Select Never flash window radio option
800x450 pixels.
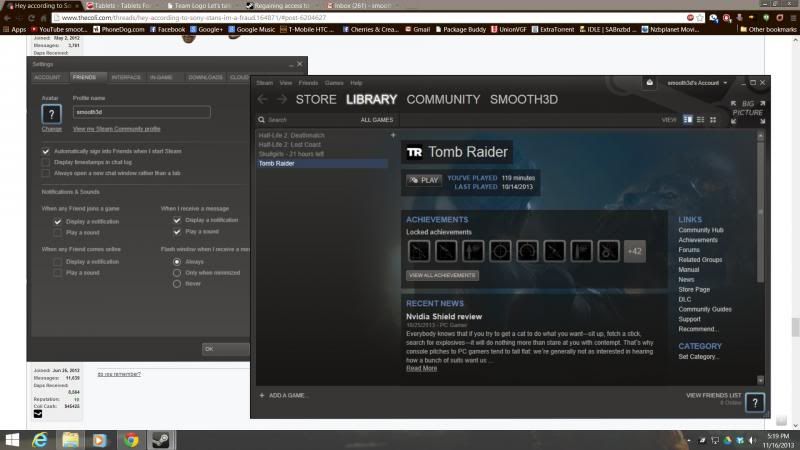pos(177,284)
